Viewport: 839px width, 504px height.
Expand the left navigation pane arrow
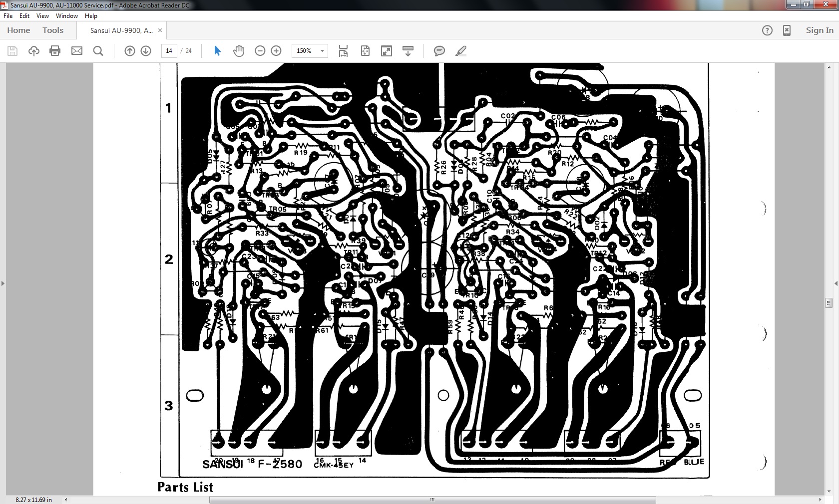[x=2, y=283]
